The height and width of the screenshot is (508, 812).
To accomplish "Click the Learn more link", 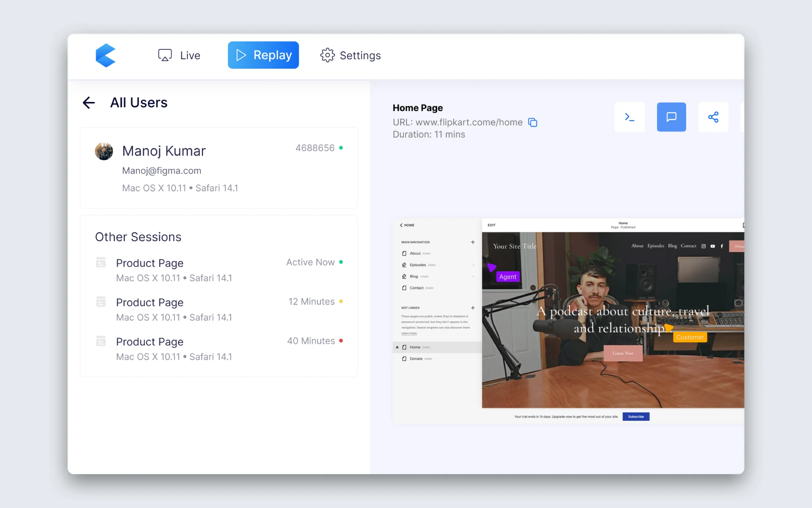I will point(409,333).
